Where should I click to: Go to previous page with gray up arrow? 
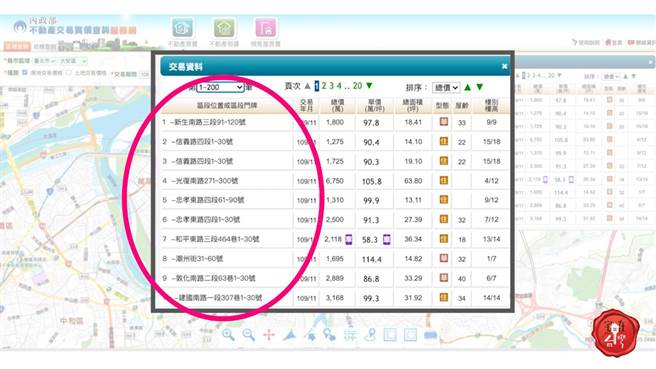tap(308, 86)
